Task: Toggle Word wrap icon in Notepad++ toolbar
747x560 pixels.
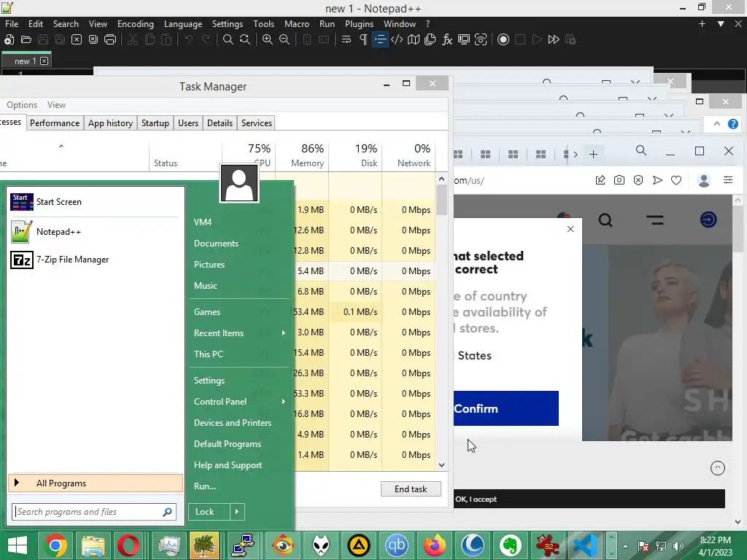Action: click(347, 39)
